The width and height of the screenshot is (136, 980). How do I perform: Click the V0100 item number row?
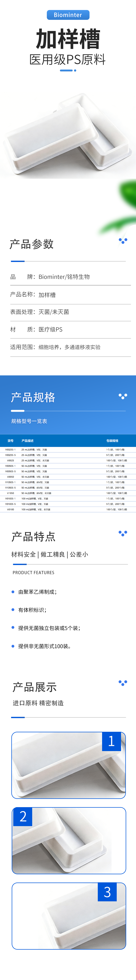coord(11,509)
